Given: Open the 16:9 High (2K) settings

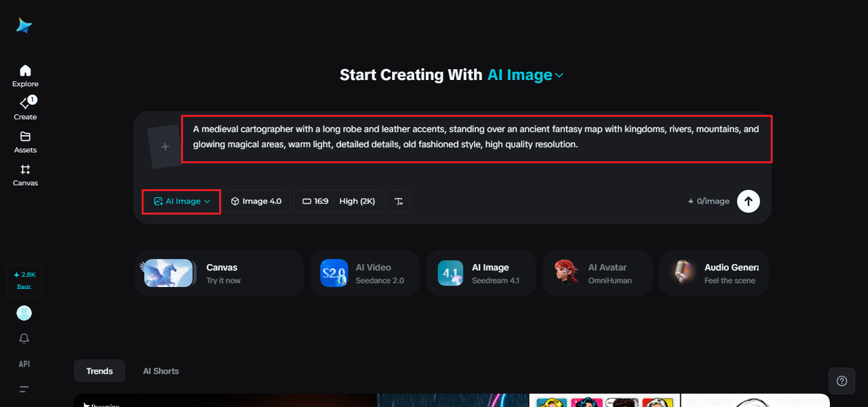Looking at the screenshot, I should (338, 201).
